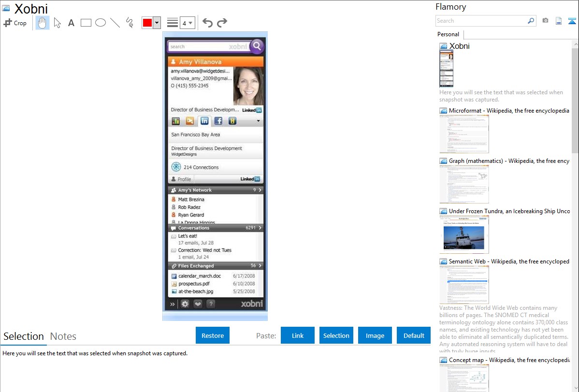Viewport: 579px width, 392px height.
Task: Click the sidebar vertical scrollbar
Action: [575, 100]
